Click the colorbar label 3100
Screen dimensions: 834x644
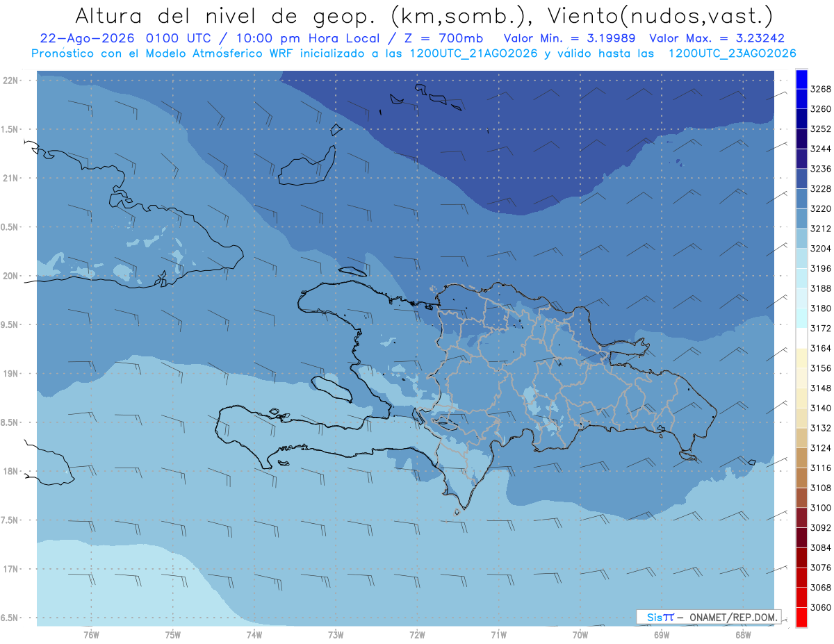[820, 508]
